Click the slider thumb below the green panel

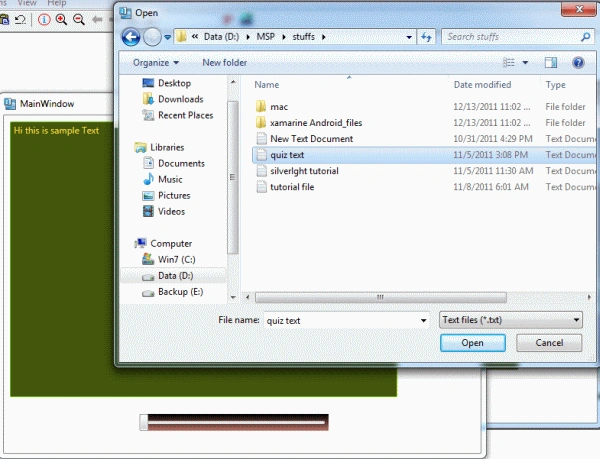[144, 422]
